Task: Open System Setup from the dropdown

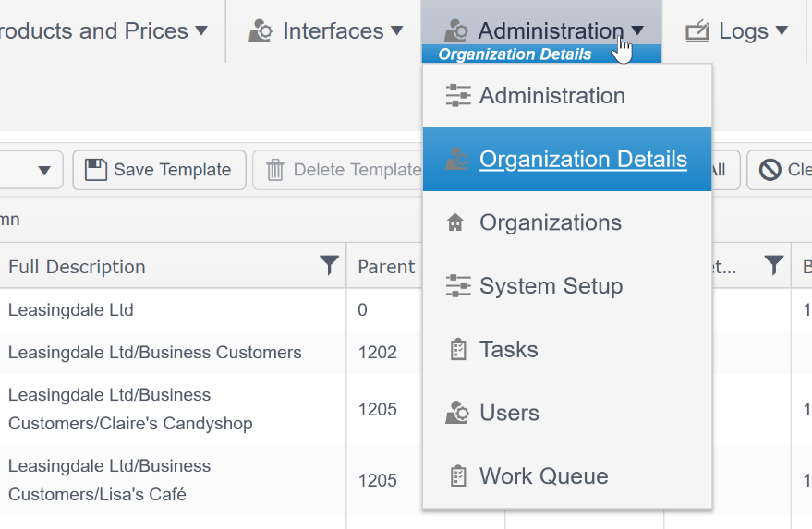Action: pos(551,286)
